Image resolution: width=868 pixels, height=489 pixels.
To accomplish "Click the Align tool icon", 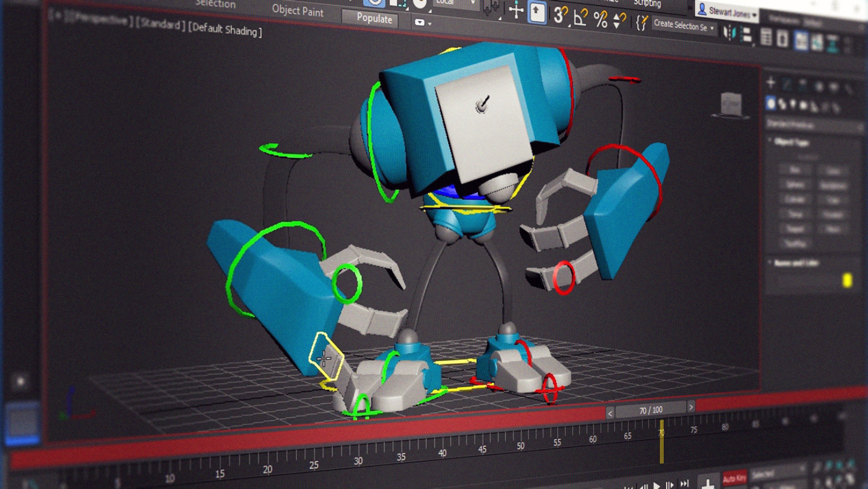I will click(x=746, y=34).
